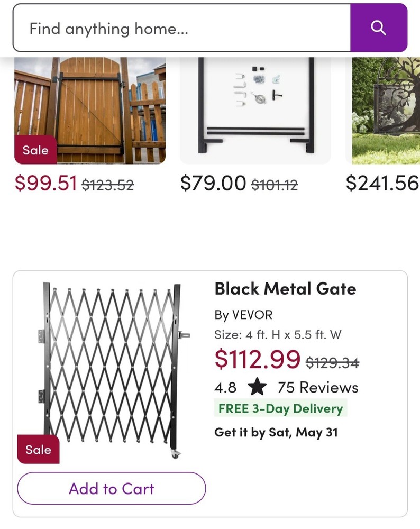
Task: Click the By VEVOR brand link
Action: pyautogui.click(x=244, y=315)
